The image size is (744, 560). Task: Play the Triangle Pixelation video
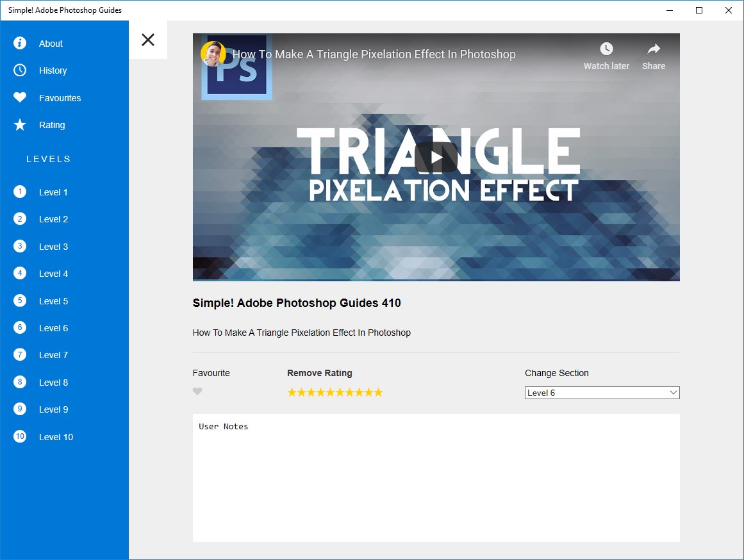coord(436,157)
